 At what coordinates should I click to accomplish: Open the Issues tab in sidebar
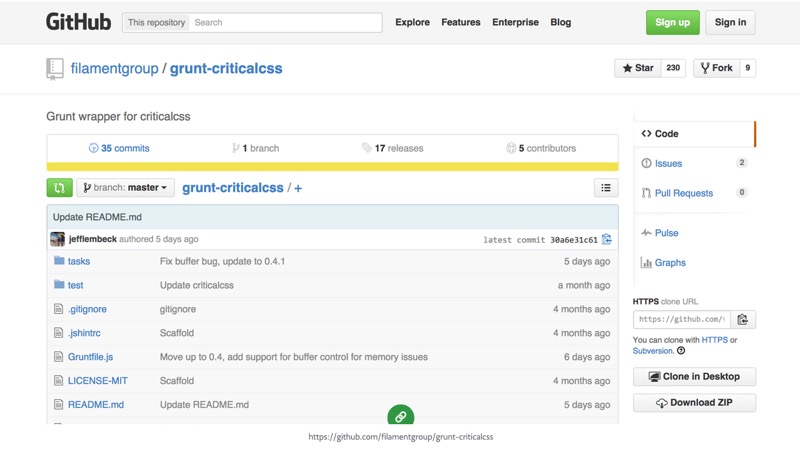pyautogui.click(x=668, y=163)
